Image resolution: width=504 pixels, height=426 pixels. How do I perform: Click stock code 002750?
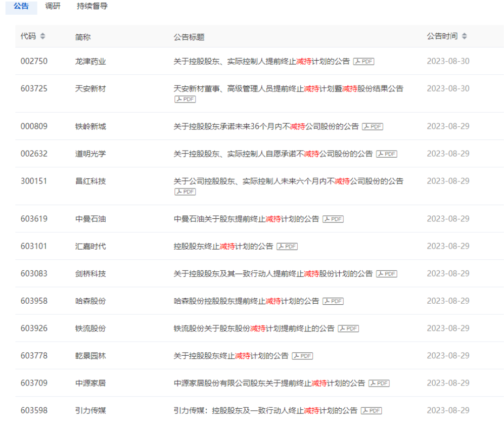(34, 61)
